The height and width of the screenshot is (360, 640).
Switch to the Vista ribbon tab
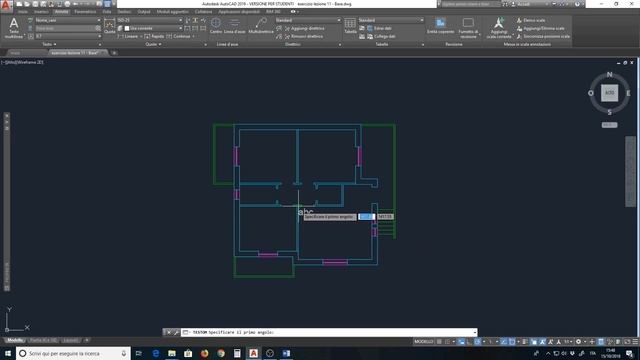tap(107, 12)
